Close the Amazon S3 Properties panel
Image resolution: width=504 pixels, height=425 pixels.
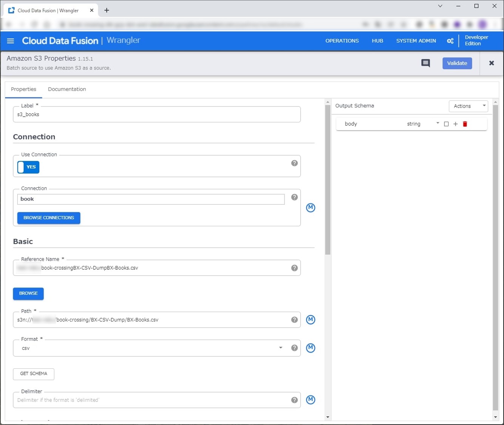(x=492, y=63)
